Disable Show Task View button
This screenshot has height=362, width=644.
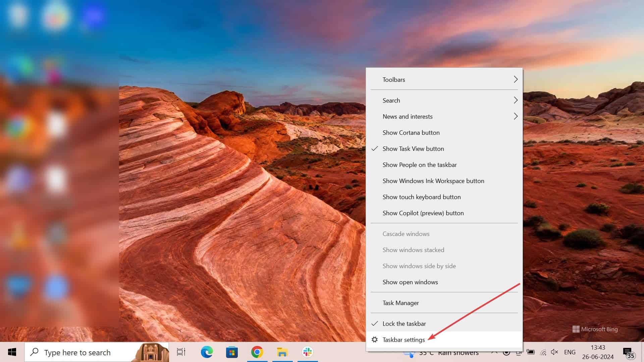click(x=413, y=148)
